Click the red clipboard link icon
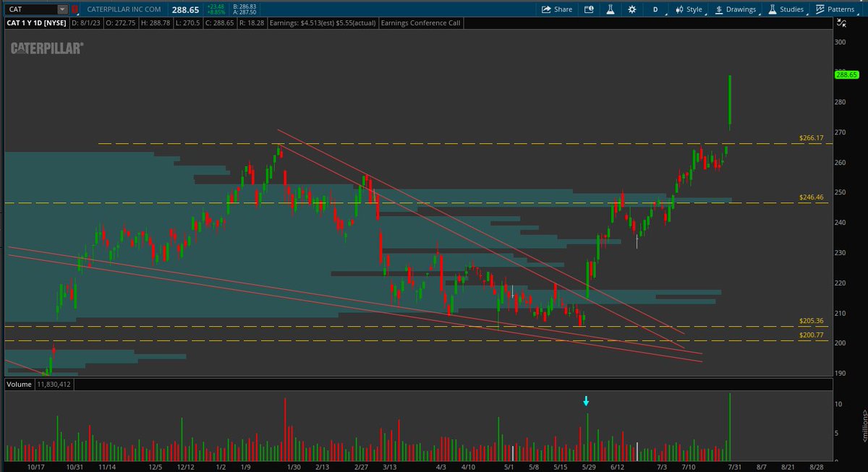 click(75, 10)
